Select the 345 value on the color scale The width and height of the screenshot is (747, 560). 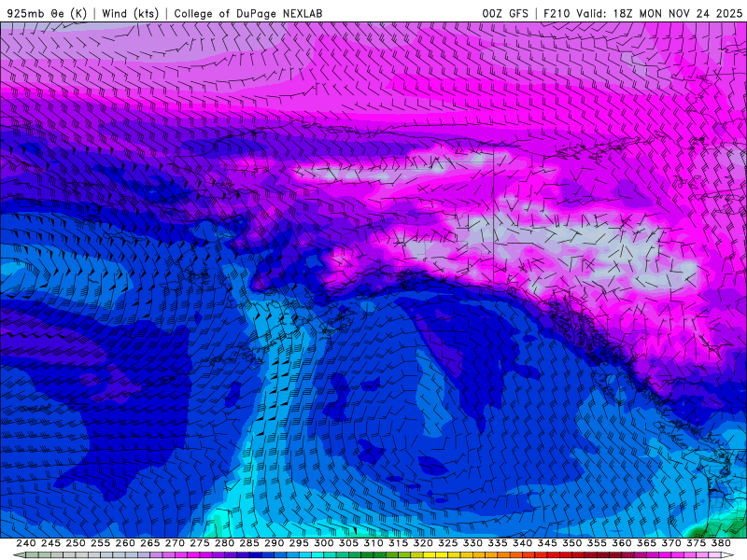click(547, 543)
